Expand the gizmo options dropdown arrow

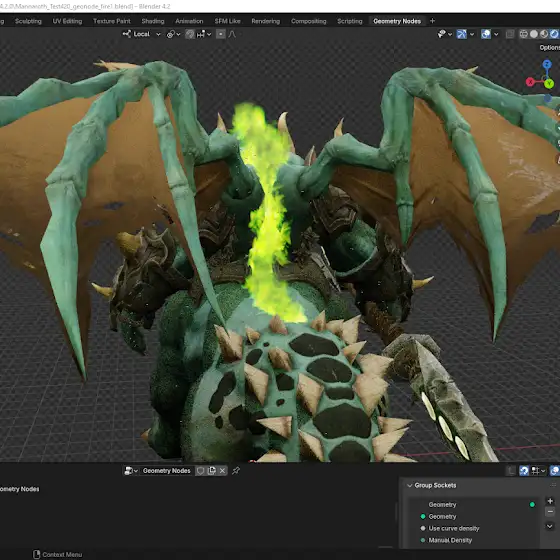tap(472, 34)
